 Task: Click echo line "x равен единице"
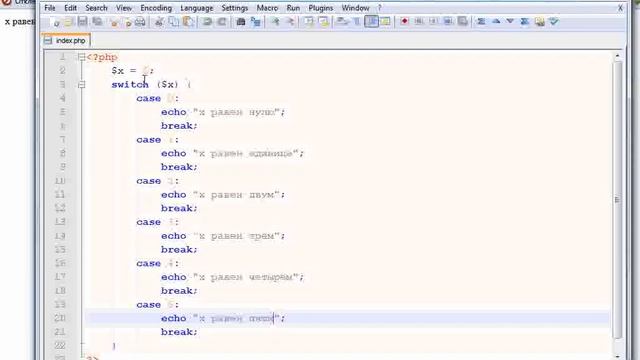point(233,153)
